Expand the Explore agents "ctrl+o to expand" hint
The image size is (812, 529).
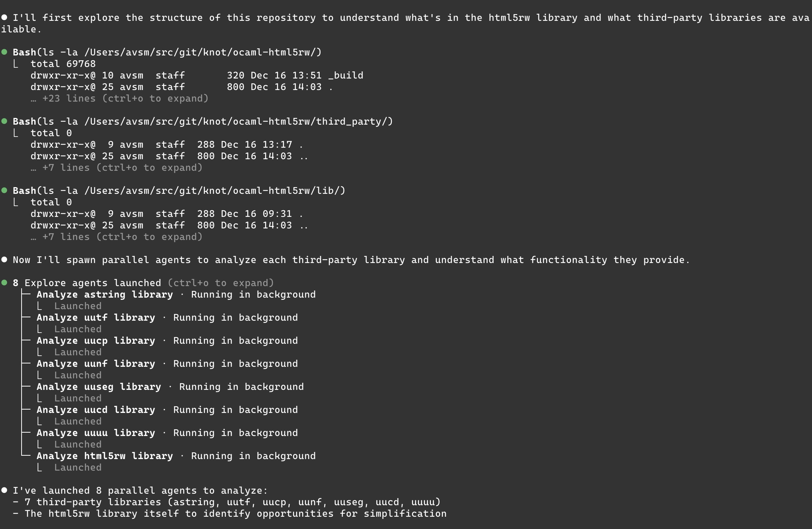click(x=220, y=283)
